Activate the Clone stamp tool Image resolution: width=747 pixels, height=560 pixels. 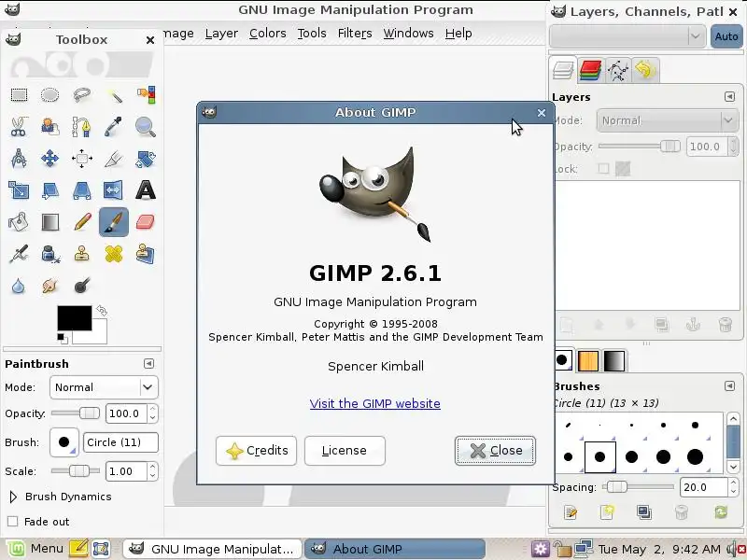point(82,254)
